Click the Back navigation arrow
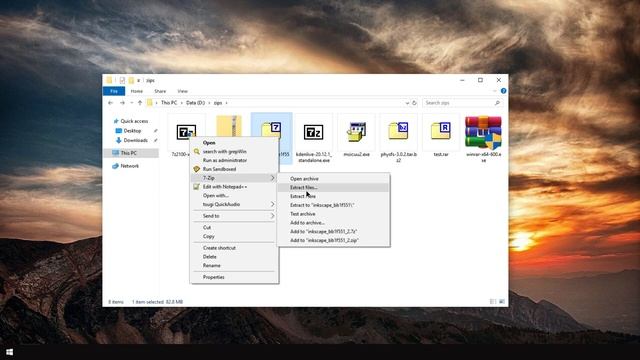 point(111,103)
